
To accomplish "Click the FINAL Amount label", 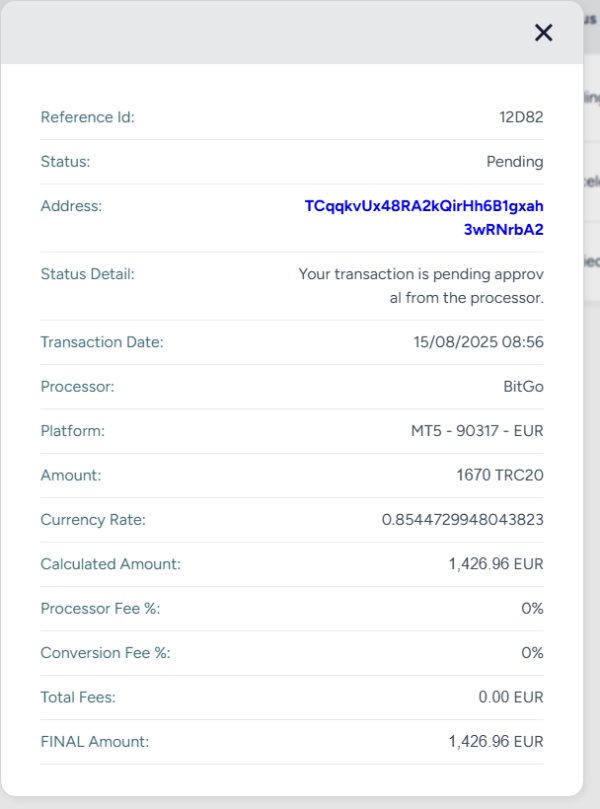I will coord(94,741).
